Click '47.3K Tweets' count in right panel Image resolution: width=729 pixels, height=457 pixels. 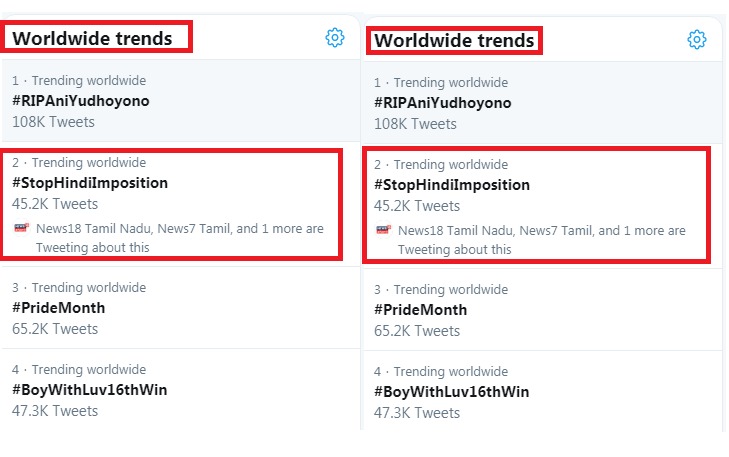pos(417,412)
